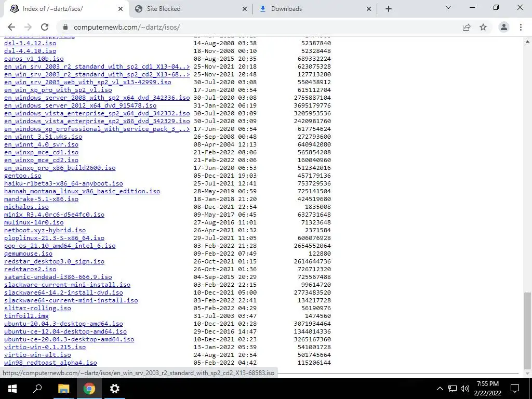Viewport: 532px width, 399px height.
Task: Open a new browser tab
Action: coord(389,9)
